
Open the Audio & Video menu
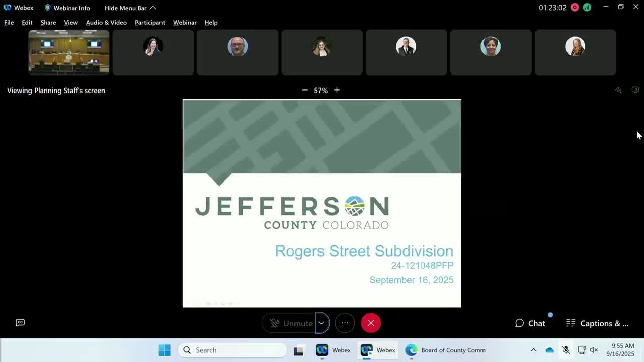click(x=106, y=22)
